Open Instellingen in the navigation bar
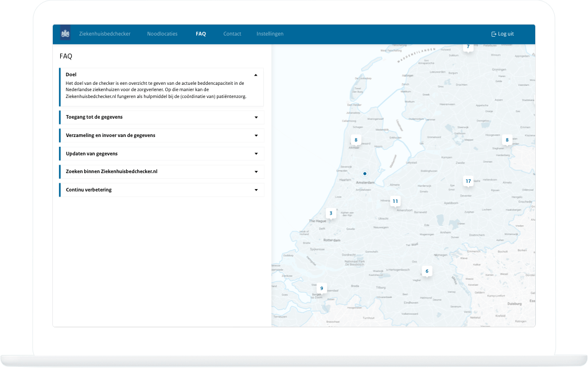 pyautogui.click(x=270, y=34)
